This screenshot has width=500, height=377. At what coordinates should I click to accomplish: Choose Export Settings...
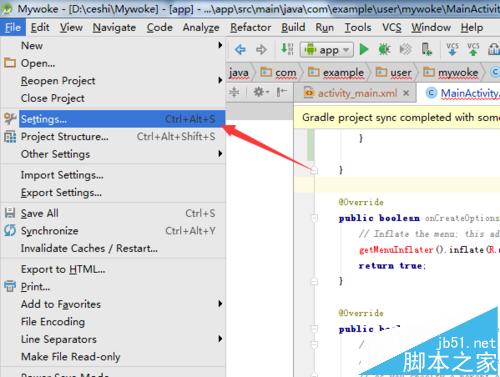[x=113, y=193]
